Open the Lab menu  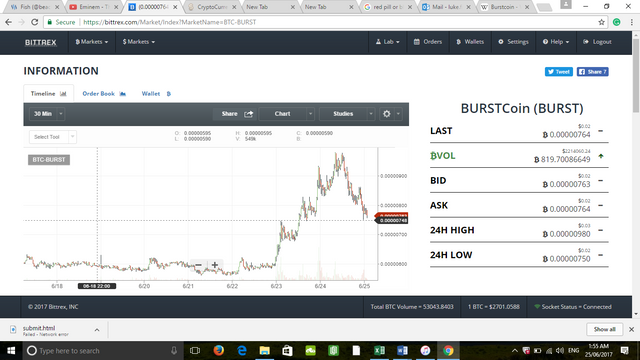coord(387,42)
